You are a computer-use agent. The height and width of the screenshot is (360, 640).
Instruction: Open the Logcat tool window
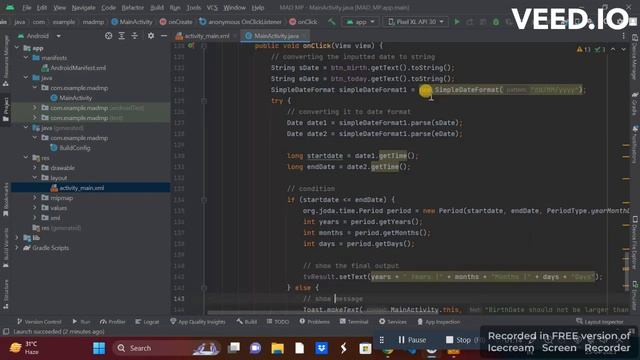click(x=147, y=322)
